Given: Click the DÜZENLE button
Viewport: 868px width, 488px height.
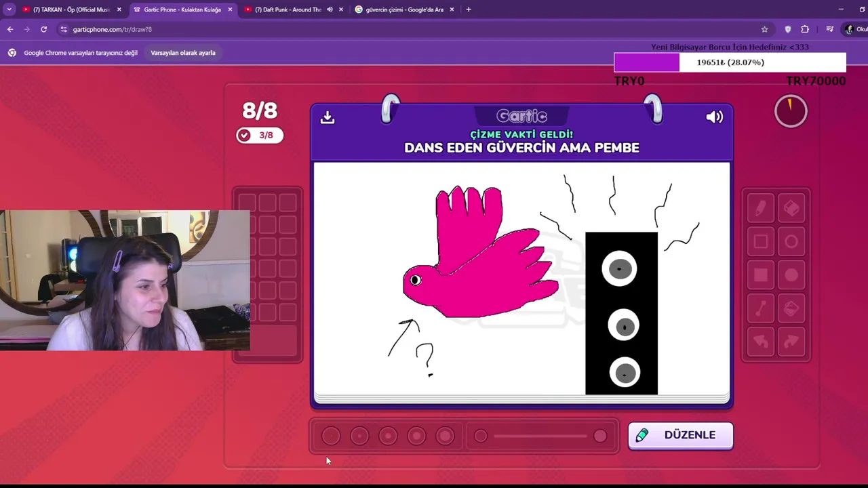Looking at the screenshot, I should (x=680, y=435).
